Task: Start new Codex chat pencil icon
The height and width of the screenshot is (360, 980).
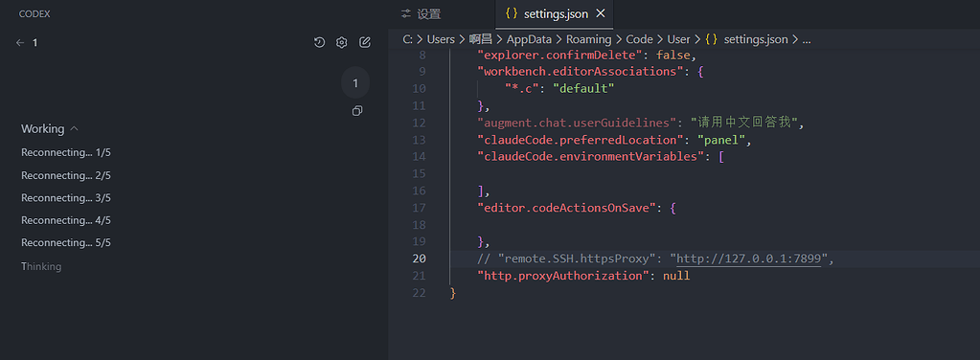Action: pos(365,42)
